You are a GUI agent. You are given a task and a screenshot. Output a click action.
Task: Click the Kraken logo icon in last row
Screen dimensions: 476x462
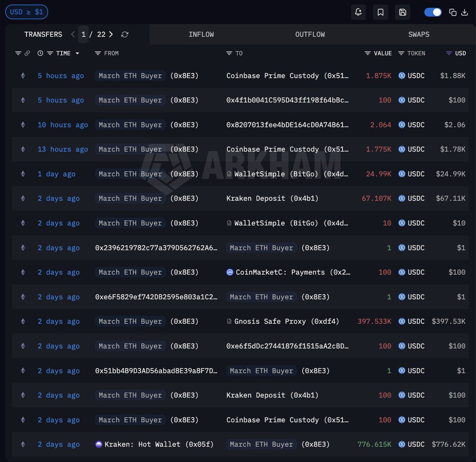point(99,445)
